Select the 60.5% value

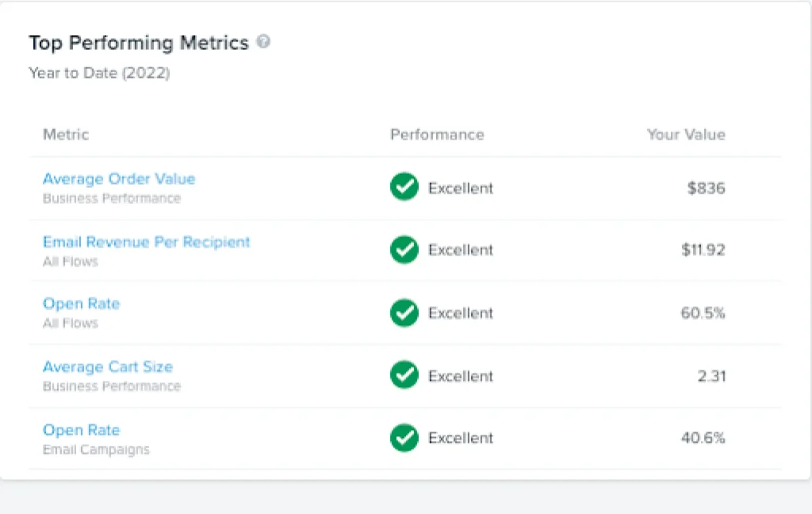(703, 313)
